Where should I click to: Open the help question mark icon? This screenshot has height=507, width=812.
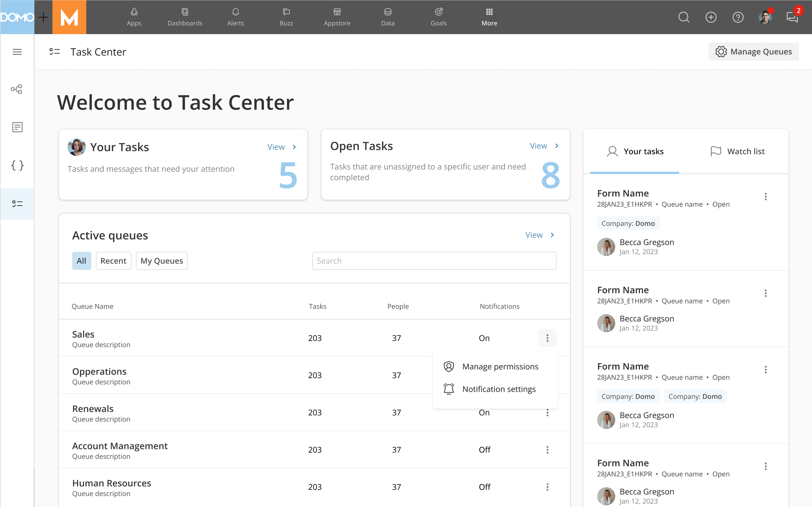[738, 17]
